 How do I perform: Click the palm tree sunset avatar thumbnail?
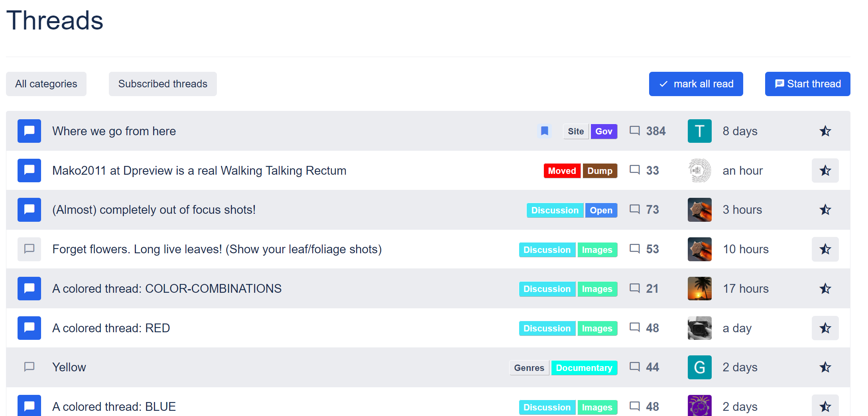point(699,288)
